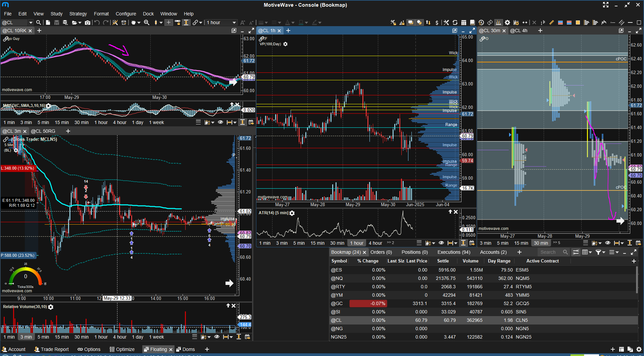Switch to the @CL 4h tab
644x356 pixels.
(x=518, y=31)
